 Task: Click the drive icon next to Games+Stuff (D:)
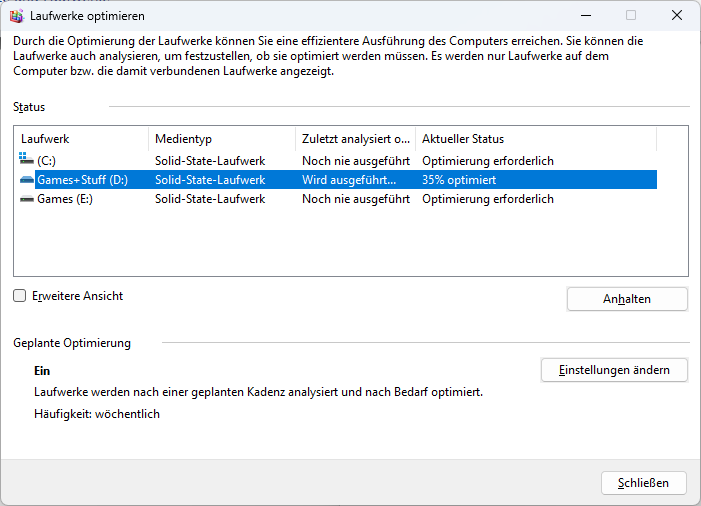pyautogui.click(x=26, y=180)
